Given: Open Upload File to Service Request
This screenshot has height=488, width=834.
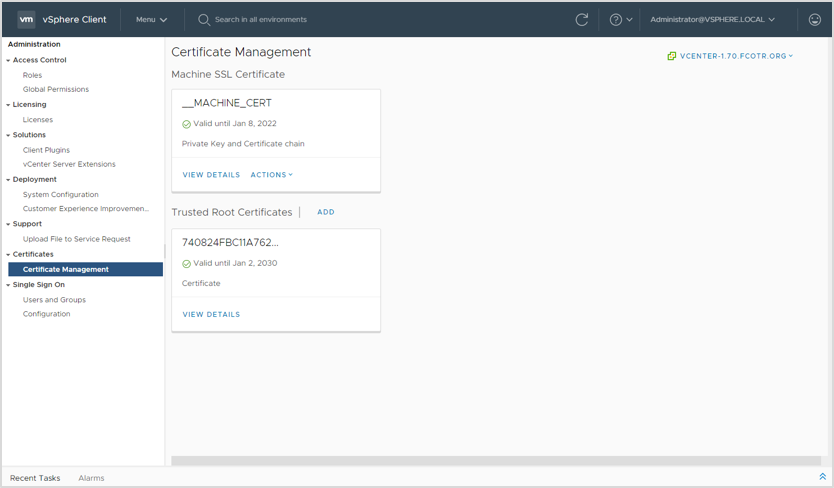Looking at the screenshot, I should [x=77, y=239].
